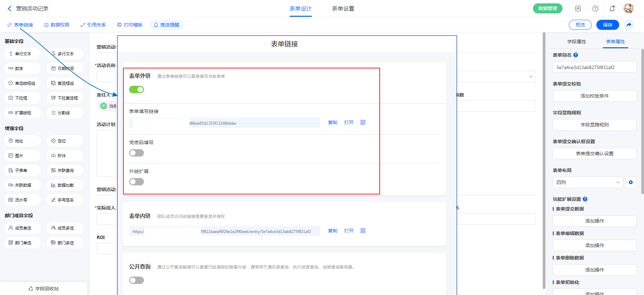
Task: Enable the 凭密码填写 toggle
Action: [x=137, y=153]
